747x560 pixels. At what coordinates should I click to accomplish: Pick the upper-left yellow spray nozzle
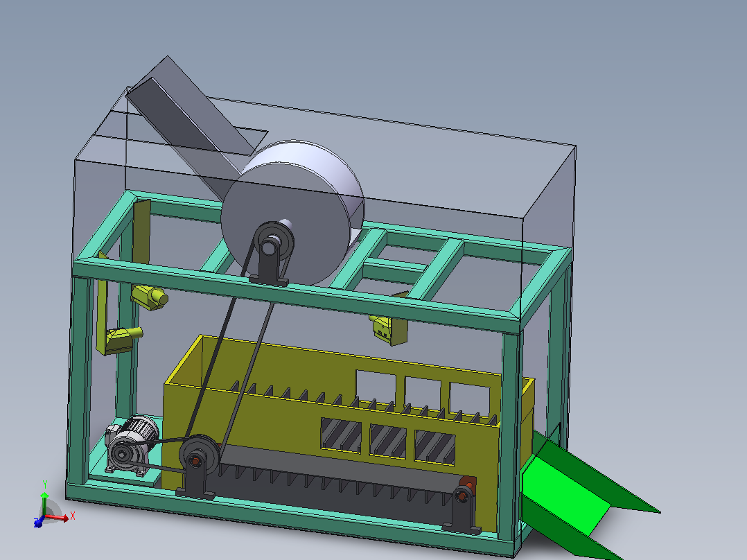[150, 297]
